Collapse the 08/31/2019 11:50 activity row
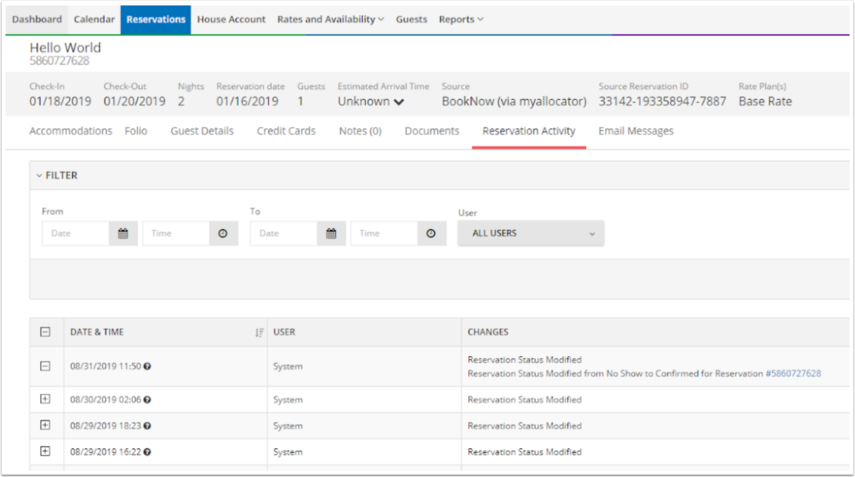This screenshot has height=477, width=855. click(x=45, y=366)
